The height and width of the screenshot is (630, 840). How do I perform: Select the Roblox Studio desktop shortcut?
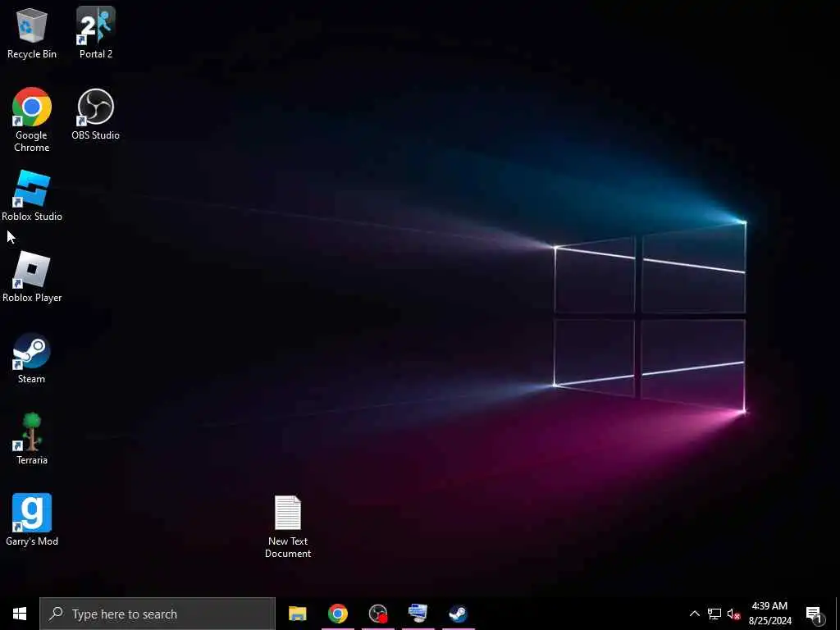tap(32, 196)
